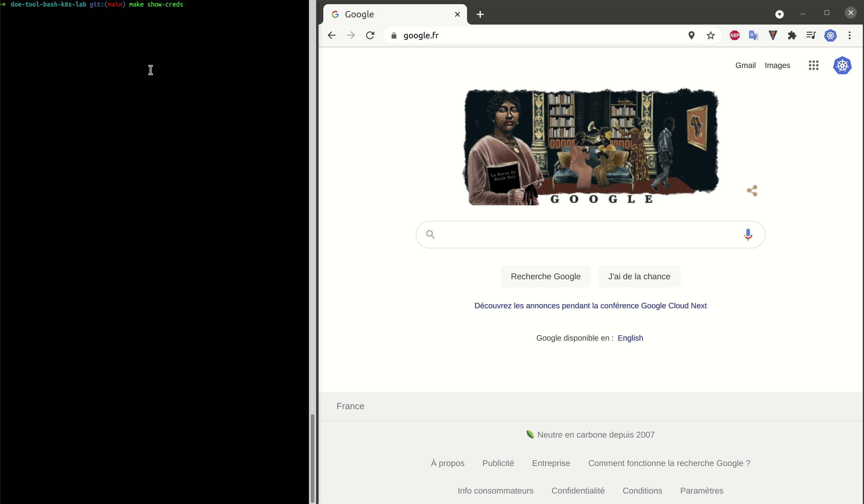864x504 pixels.
Task: Click the browser extensions puzzle piece icon
Action: tap(792, 35)
